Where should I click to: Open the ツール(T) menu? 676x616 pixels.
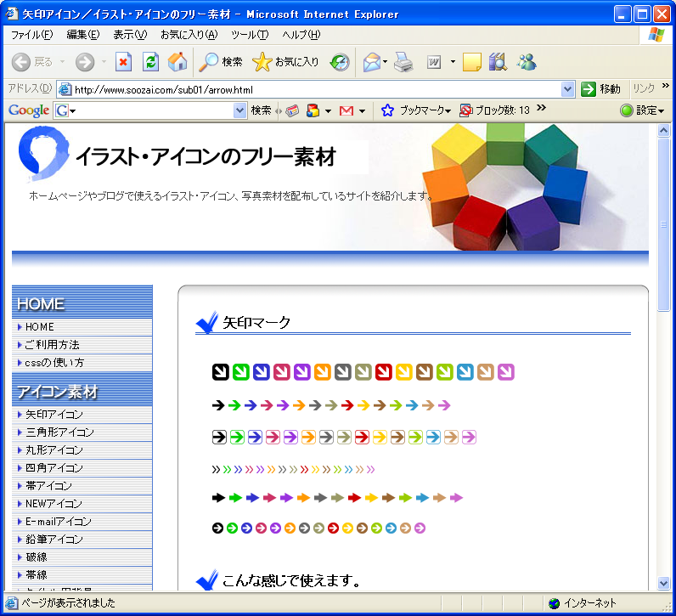click(250, 35)
